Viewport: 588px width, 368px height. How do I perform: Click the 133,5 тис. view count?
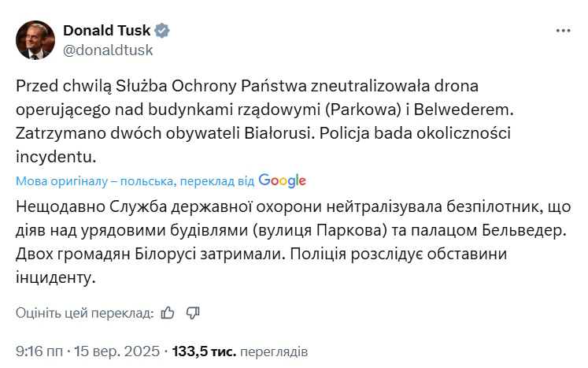coord(203,350)
